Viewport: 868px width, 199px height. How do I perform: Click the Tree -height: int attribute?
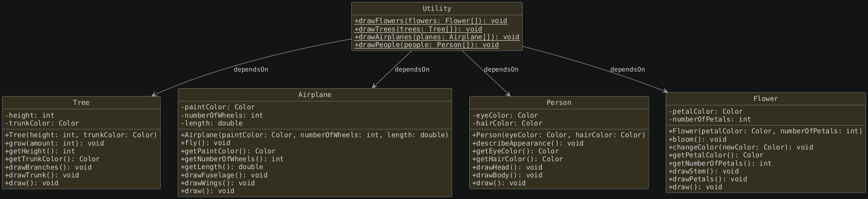point(30,115)
